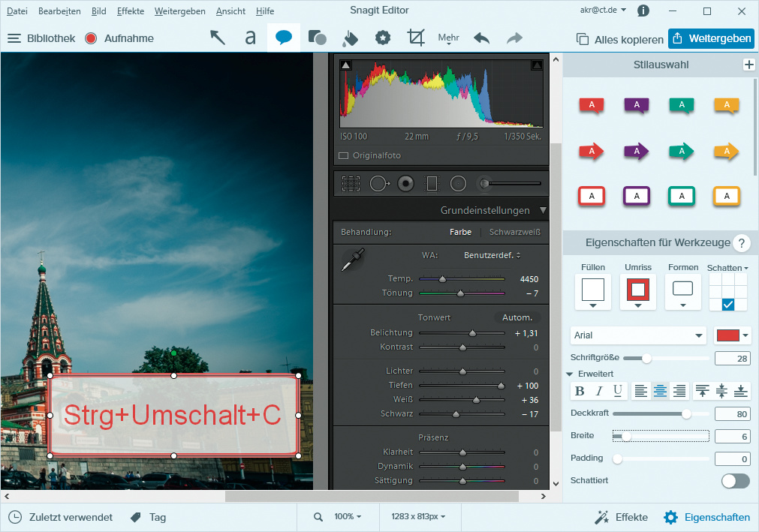Click the Undo arrow icon
The height and width of the screenshot is (532, 759).
pyautogui.click(x=481, y=38)
